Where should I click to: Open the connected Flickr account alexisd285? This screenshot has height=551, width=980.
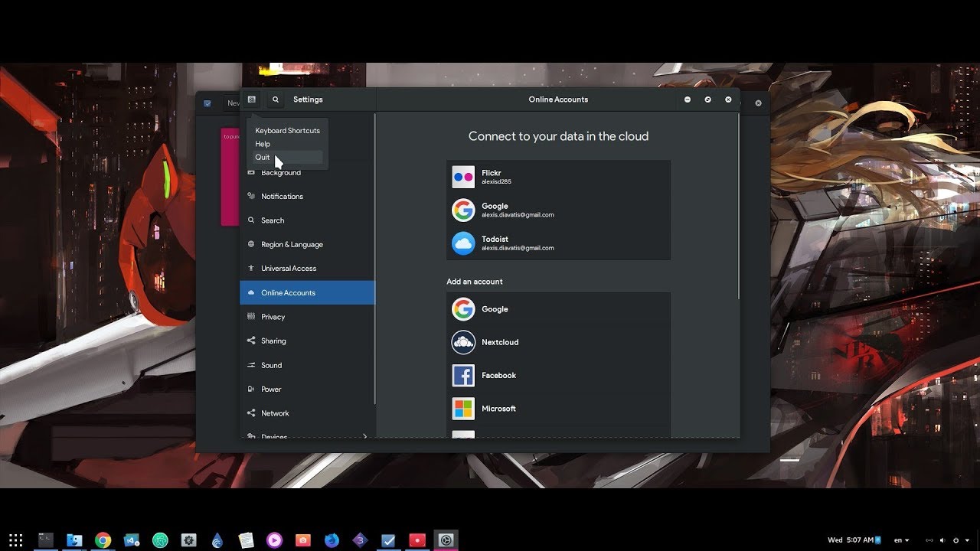(x=558, y=178)
